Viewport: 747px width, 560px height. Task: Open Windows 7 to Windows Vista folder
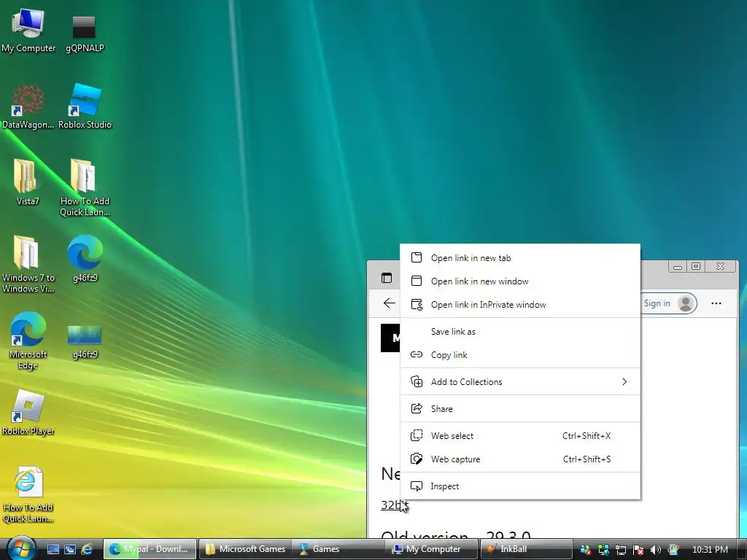pyautogui.click(x=28, y=264)
